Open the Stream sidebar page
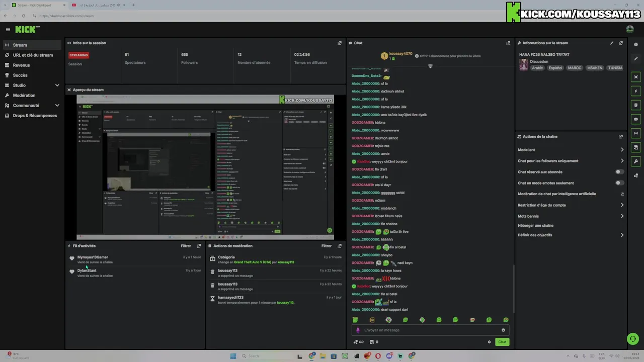The image size is (644, 362). (x=32, y=45)
